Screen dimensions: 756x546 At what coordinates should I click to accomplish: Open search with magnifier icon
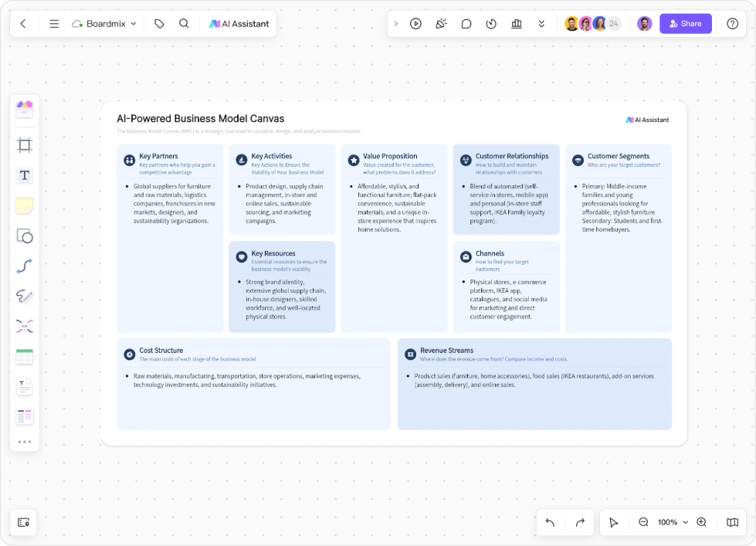coord(184,24)
